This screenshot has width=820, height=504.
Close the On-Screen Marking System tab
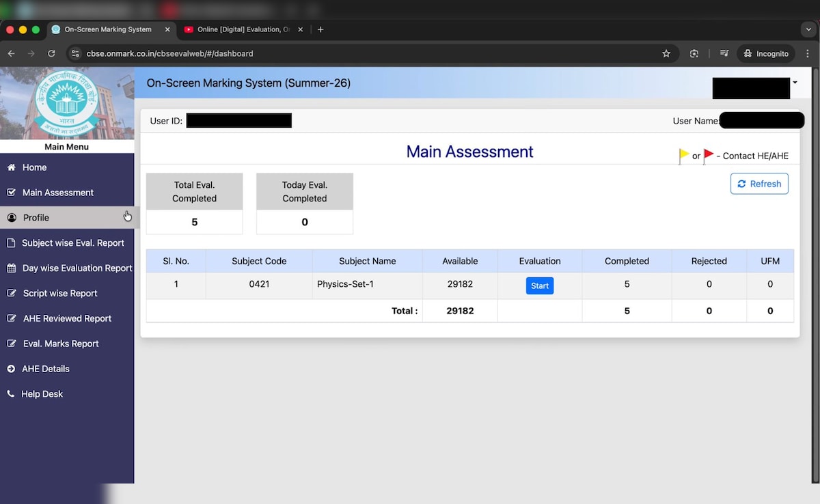coord(167,29)
